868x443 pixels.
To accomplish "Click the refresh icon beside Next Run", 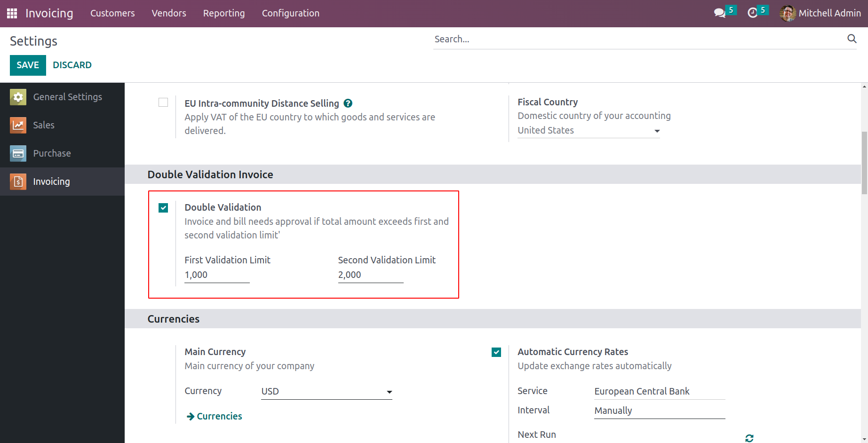I will coord(749,438).
